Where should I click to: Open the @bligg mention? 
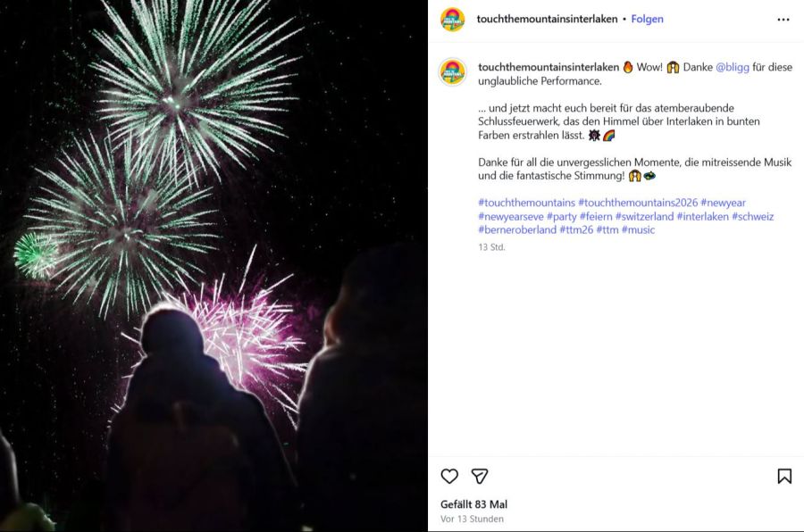[733, 67]
